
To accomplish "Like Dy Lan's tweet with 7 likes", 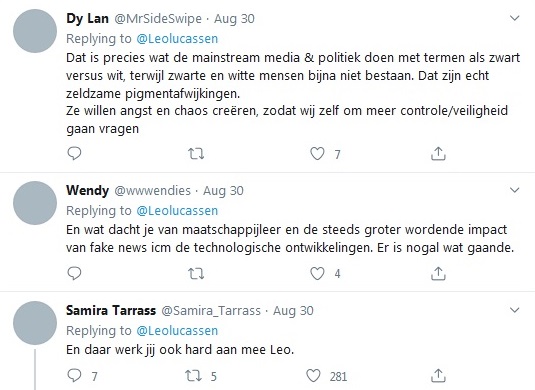I will [x=317, y=154].
